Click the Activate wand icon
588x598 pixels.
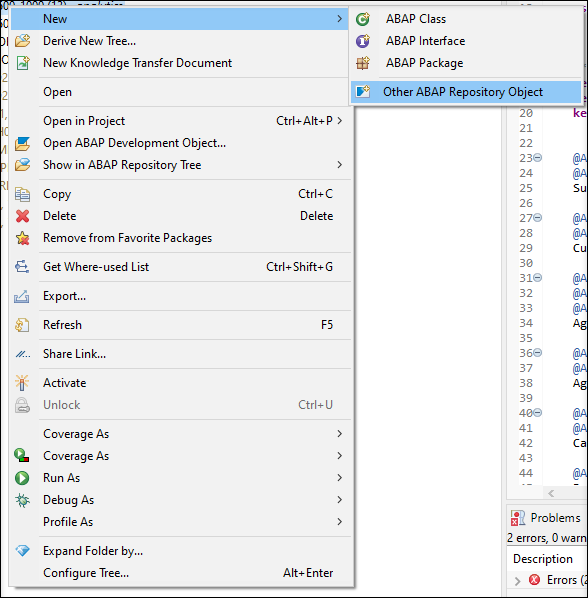click(x=22, y=383)
